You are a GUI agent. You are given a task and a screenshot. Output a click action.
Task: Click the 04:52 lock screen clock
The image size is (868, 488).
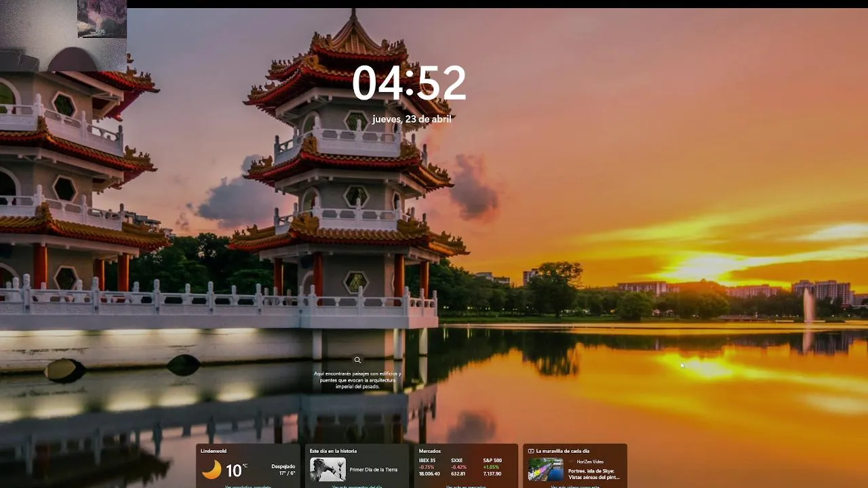pyautogui.click(x=409, y=83)
